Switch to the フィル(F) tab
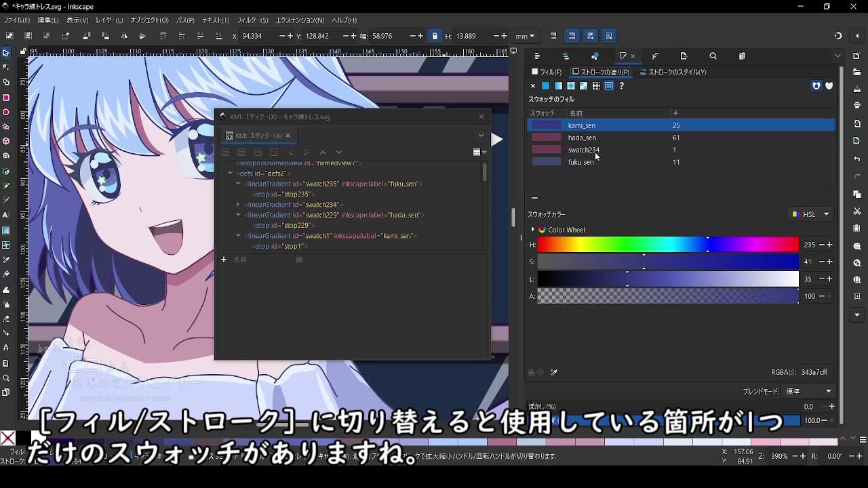This screenshot has height=488, width=868. point(547,72)
